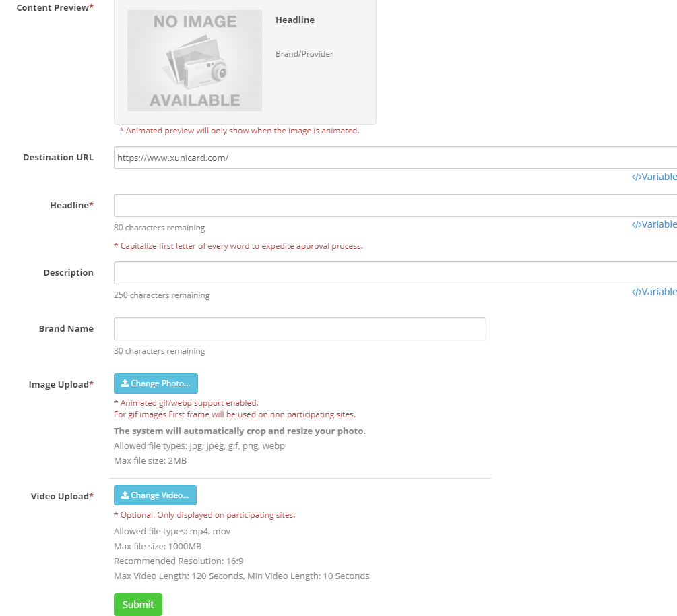Click the upload arrow icon on Change Photo

125,383
